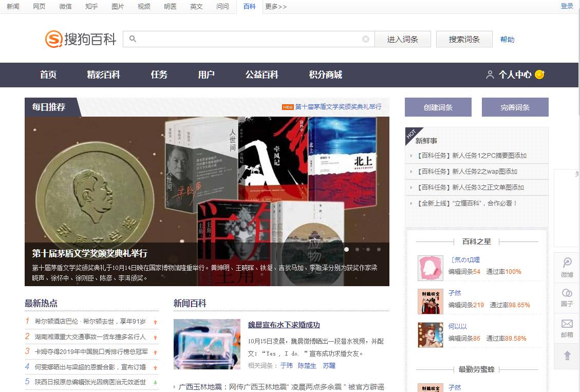Click the user avatar of 子然 in 百科之星
This screenshot has height=392, width=580.
(x=430, y=302)
